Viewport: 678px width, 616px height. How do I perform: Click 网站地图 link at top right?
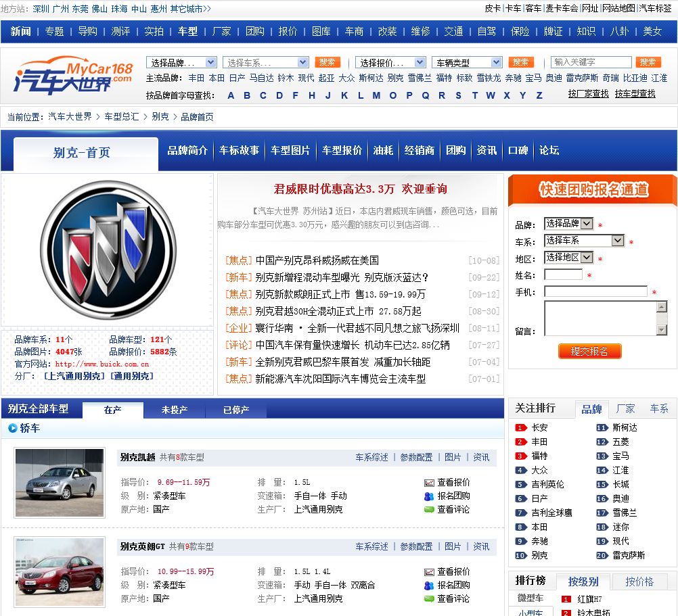[x=618, y=8]
